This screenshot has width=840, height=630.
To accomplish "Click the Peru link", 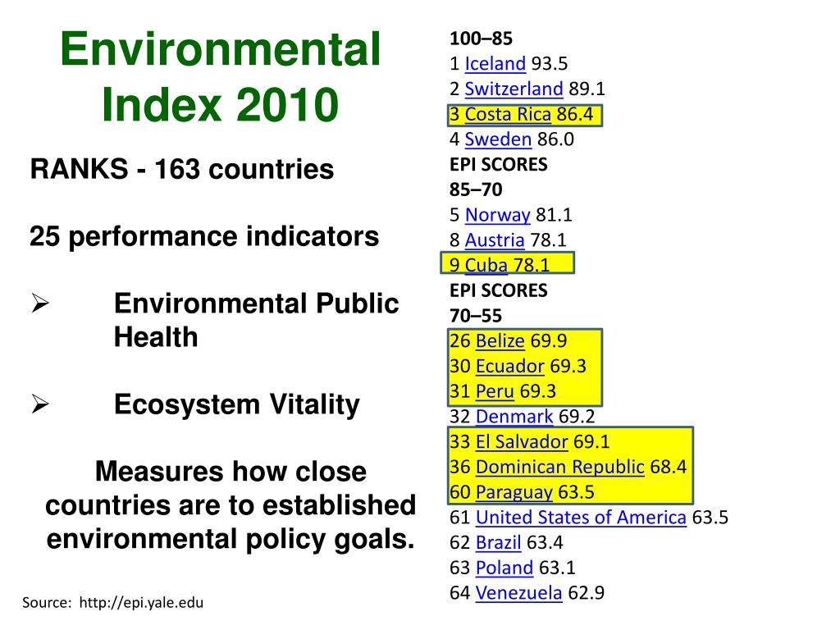I will [495, 391].
